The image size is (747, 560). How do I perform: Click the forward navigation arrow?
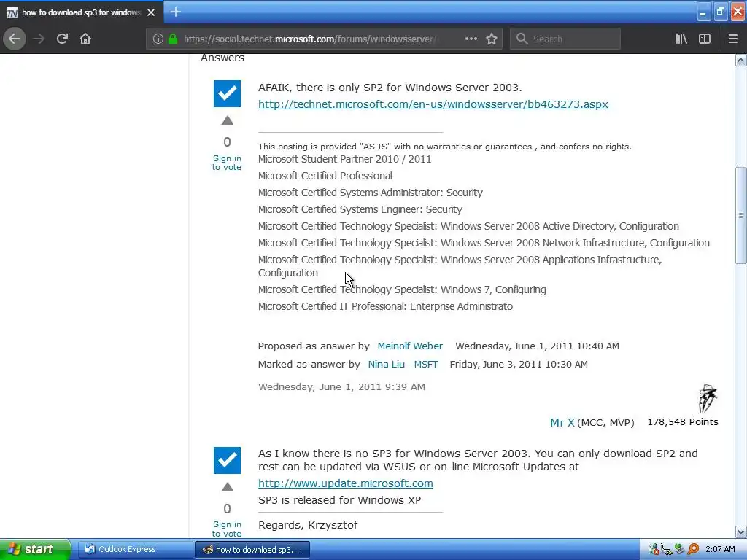click(39, 39)
